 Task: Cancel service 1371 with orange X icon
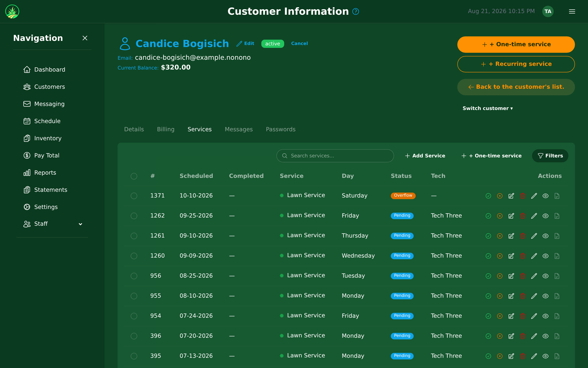(500, 196)
